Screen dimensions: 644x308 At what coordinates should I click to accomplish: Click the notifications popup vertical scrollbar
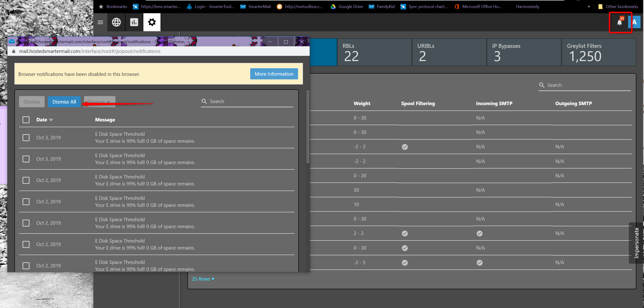click(x=308, y=127)
